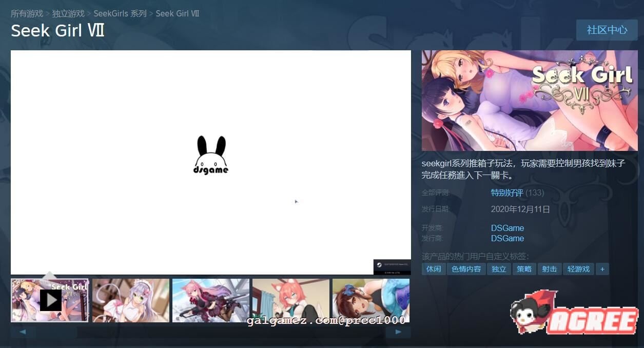Viewport: 644px width, 348px height.
Task: Select the 色情内容 tag
Action: [466, 268]
